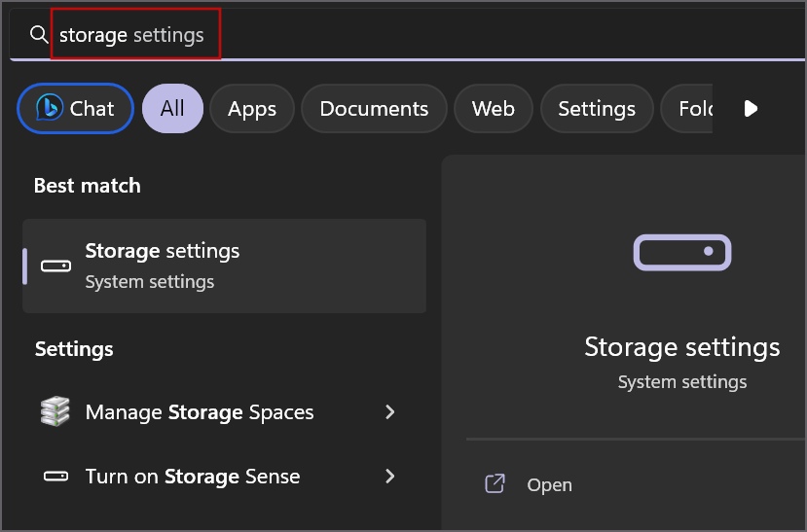Click the Bing Chat icon

click(x=50, y=108)
